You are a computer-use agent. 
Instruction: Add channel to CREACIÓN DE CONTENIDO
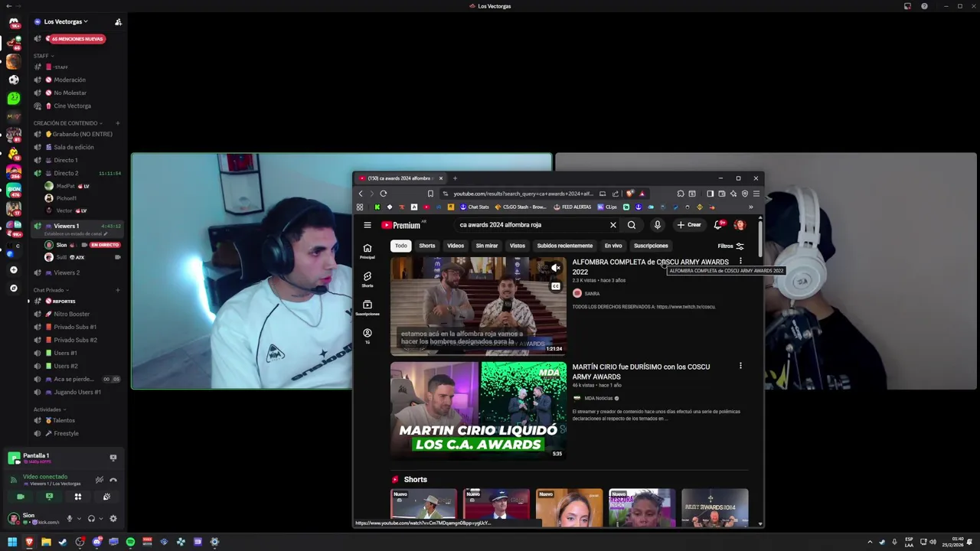(x=118, y=123)
